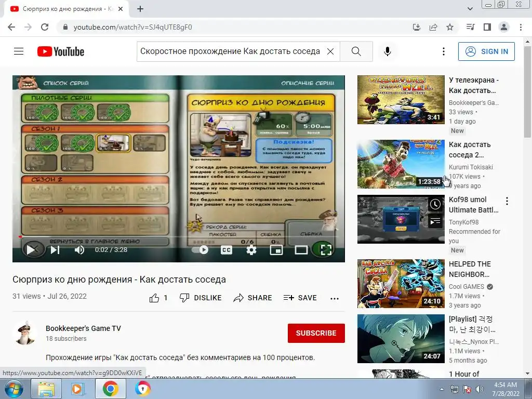
Task: Open the SHARE dialog
Action: (253, 298)
